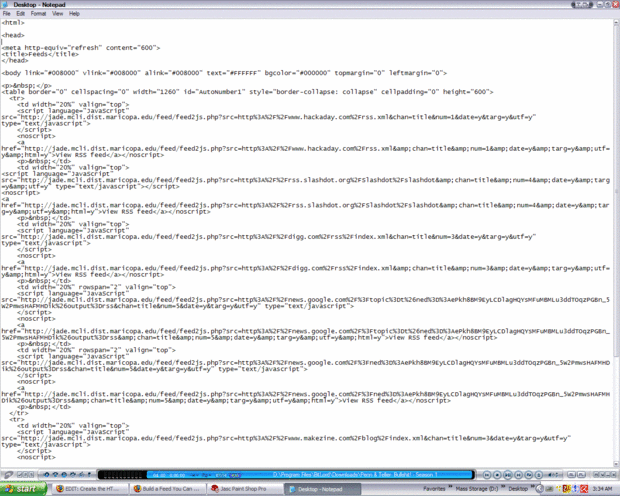Click the src line containing rss.slashdot.org
620x496 pixels.
tap(305, 180)
